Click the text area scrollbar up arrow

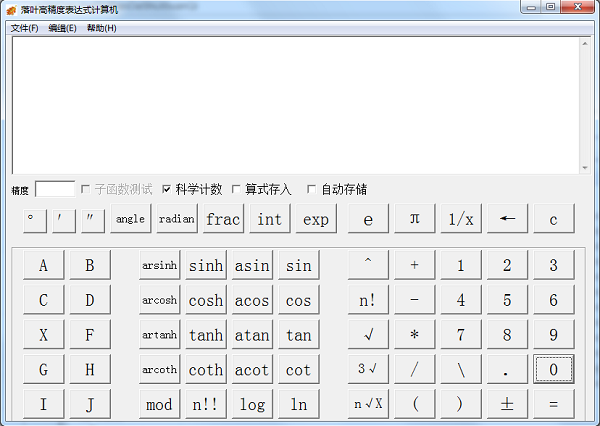585,44
